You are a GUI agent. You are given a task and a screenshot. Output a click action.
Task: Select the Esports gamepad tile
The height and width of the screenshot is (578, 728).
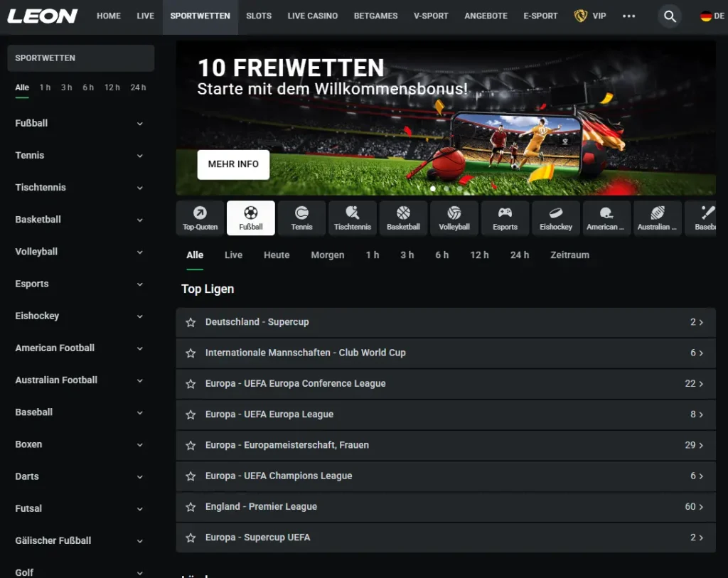[x=505, y=218]
